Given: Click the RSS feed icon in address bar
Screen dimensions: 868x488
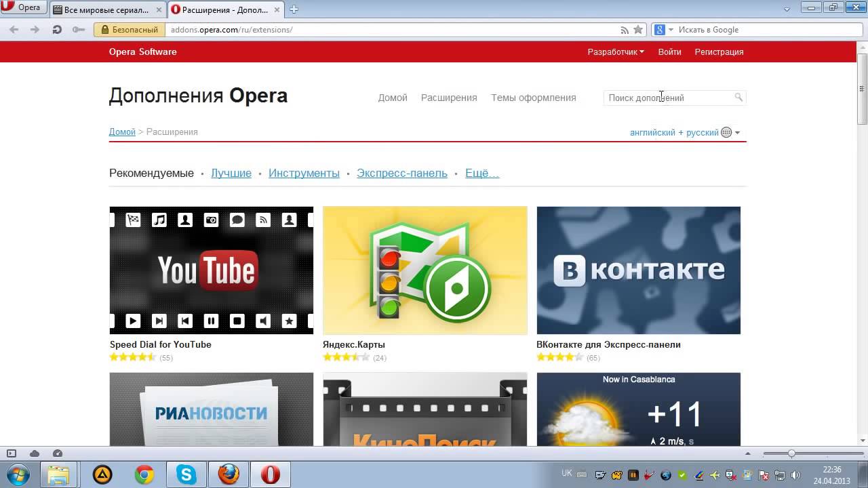Looking at the screenshot, I should [x=625, y=30].
